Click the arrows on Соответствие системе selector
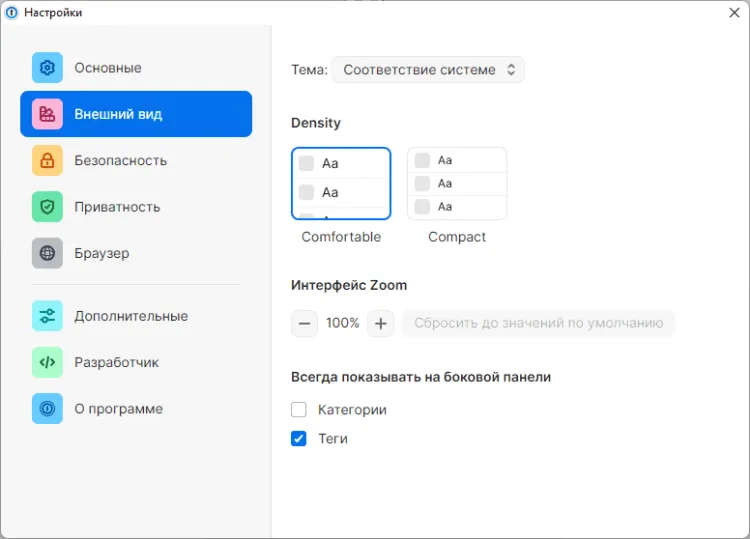The image size is (750, 539). coord(511,70)
